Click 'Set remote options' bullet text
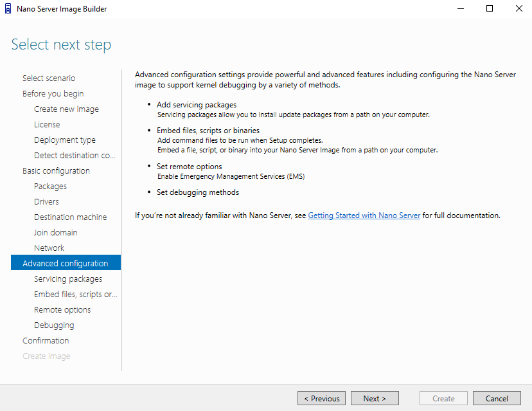The width and height of the screenshot is (532, 411). (189, 167)
